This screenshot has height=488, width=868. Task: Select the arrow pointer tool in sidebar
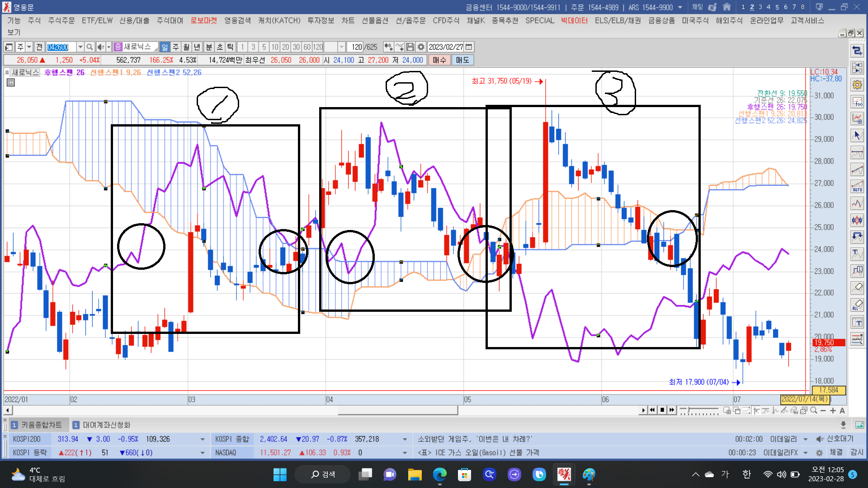(857, 135)
